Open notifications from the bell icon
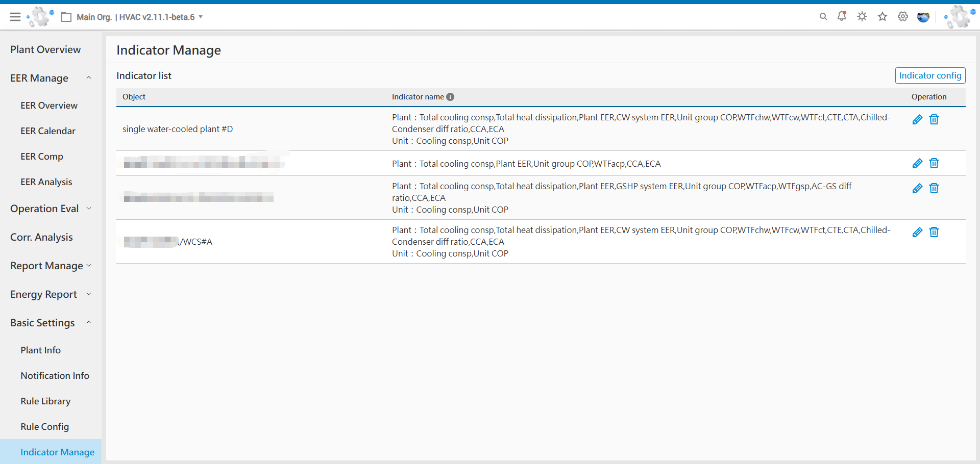 pos(842,16)
